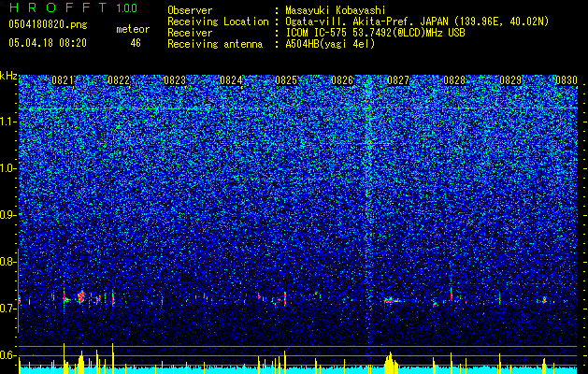Click the kHz axis unit label
The height and width of the screenshot is (374, 588).
click(8, 76)
